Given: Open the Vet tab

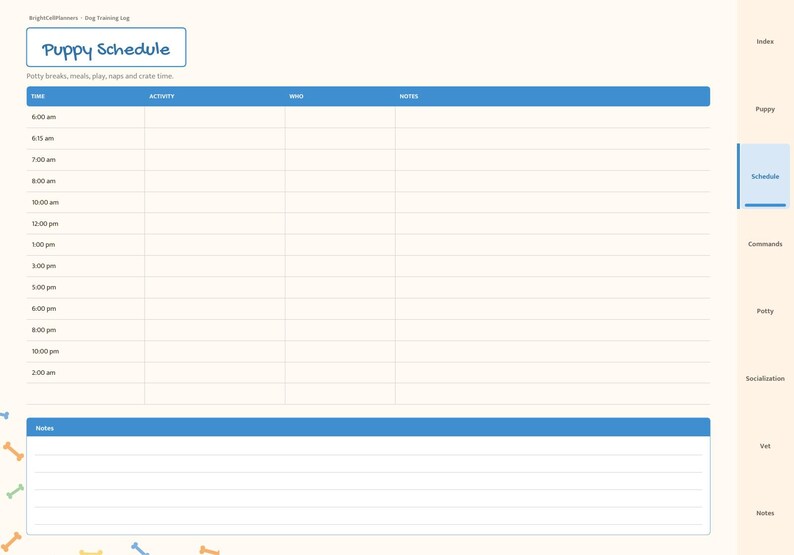Looking at the screenshot, I should (x=765, y=446).
